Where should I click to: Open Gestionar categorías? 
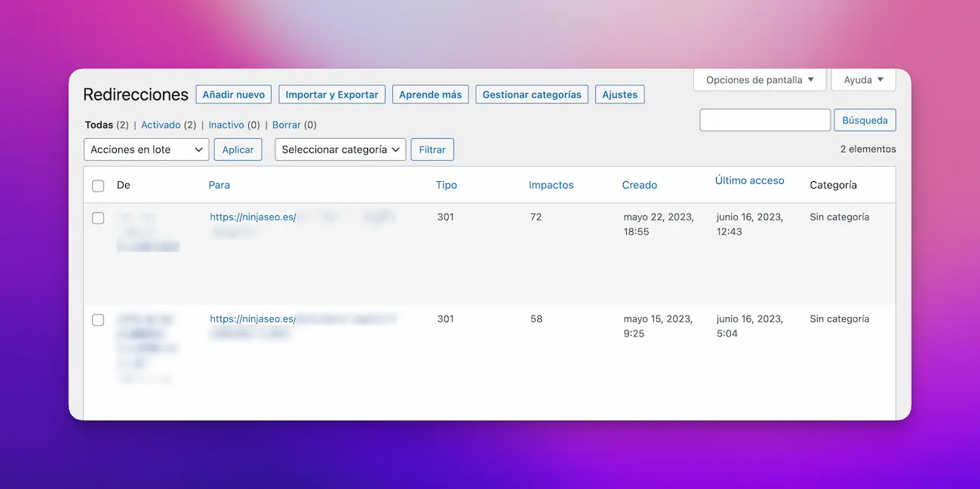(x=531, y=94)
